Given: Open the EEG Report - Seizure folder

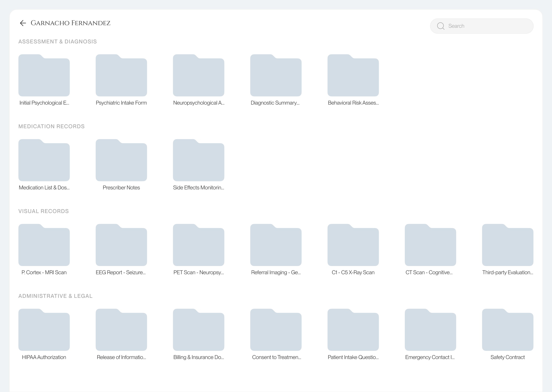Looking at the screenshot, I should (121, 245).
